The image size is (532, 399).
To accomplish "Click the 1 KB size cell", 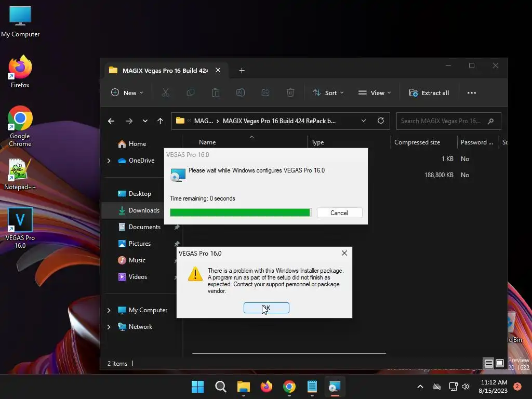I will pyautogui.click(x=447, y=159).
